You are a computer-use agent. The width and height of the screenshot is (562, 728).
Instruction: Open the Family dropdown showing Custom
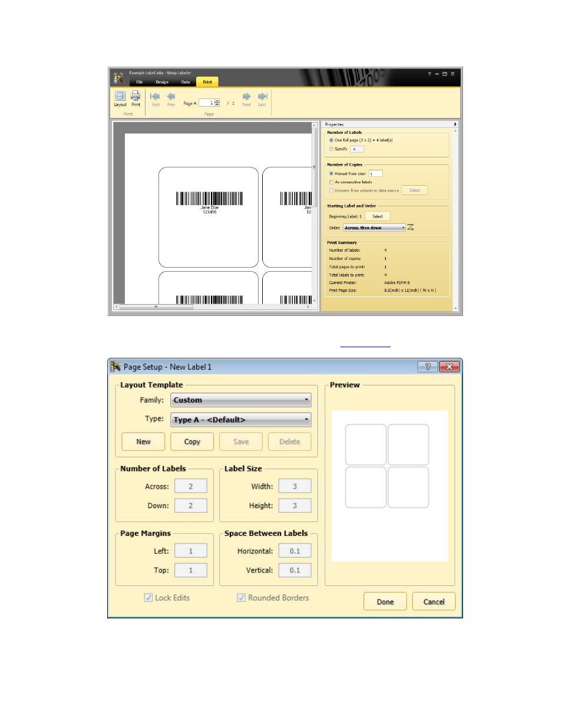click(241, 400)
